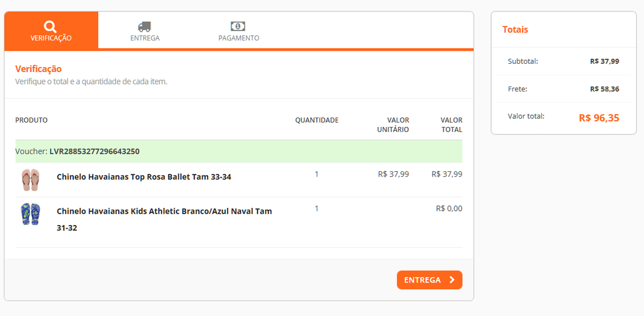Click the Subtotal value R$ 37,99
The image size is (644, 316).
(605, 61)
